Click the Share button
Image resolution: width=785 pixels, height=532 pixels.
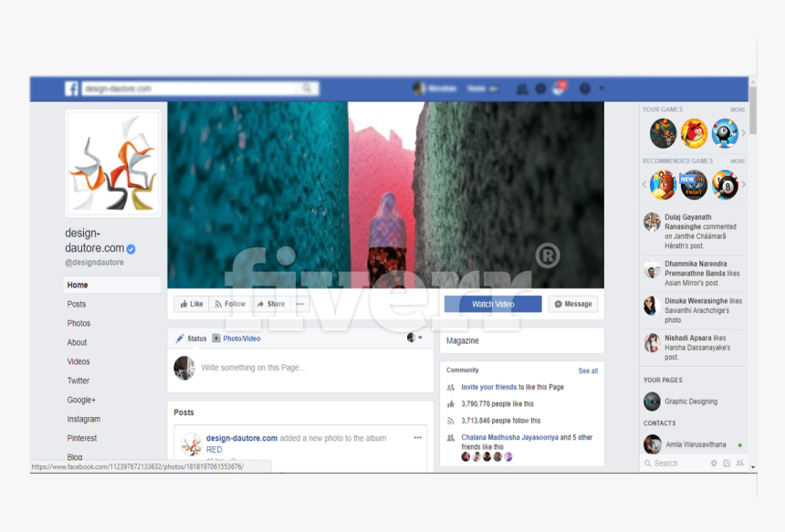(270, 304)
